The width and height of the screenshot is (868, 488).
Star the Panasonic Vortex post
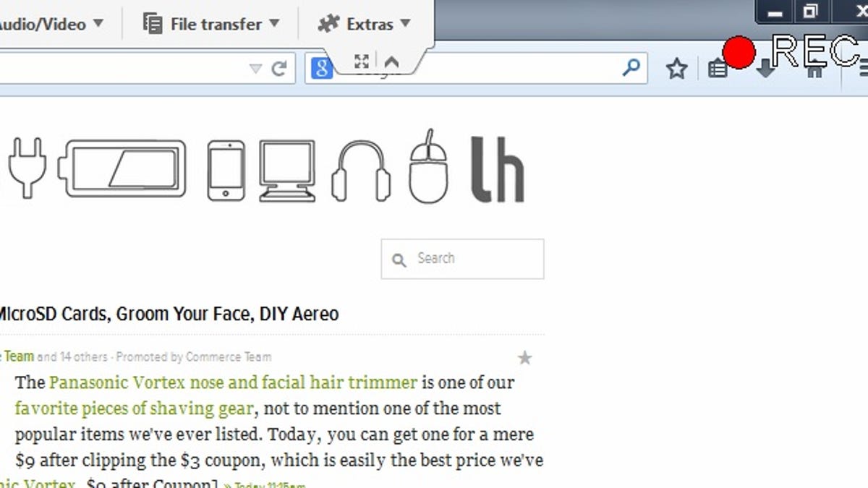coord(525,358)
